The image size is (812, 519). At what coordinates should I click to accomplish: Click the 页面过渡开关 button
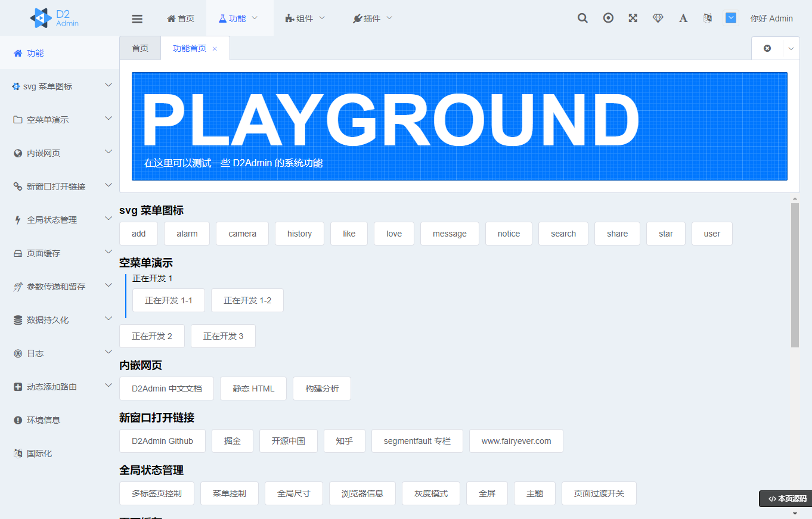tap(599, 493)
